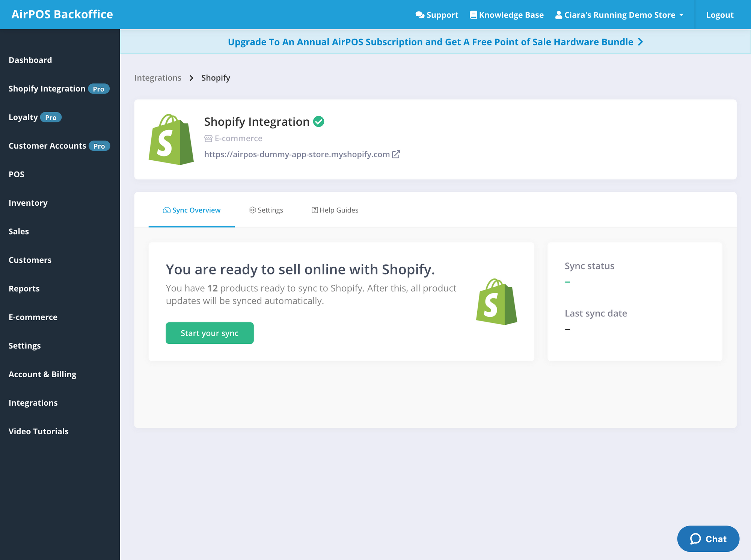This screenshot has width=751, height=560.
Task: Toggle the Shopify Integration Pro badge
Action: [97, 89]
